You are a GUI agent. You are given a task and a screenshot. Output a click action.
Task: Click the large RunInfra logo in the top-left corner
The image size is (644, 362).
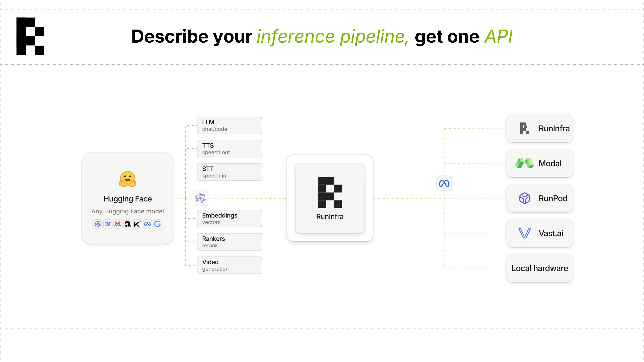coord(30,36)
